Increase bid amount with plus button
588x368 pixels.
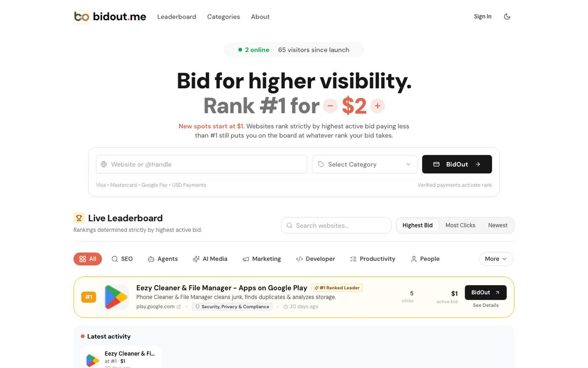point(378,106)
